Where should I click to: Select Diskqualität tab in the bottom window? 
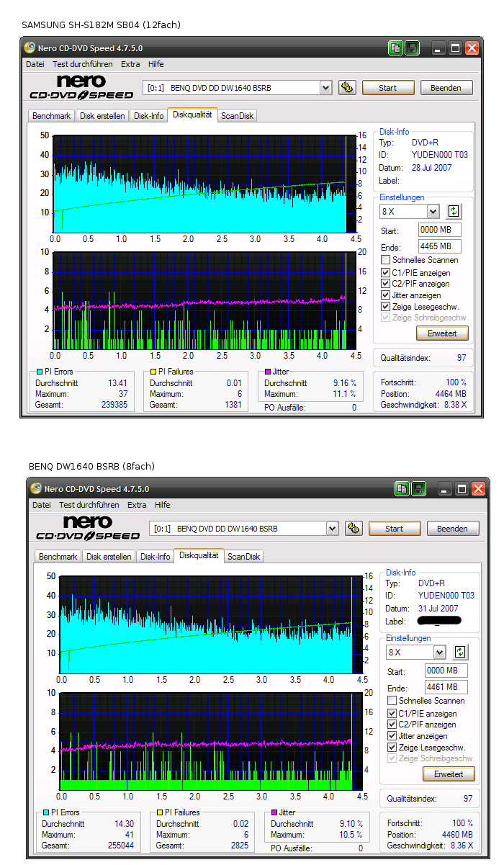point(199,555)
